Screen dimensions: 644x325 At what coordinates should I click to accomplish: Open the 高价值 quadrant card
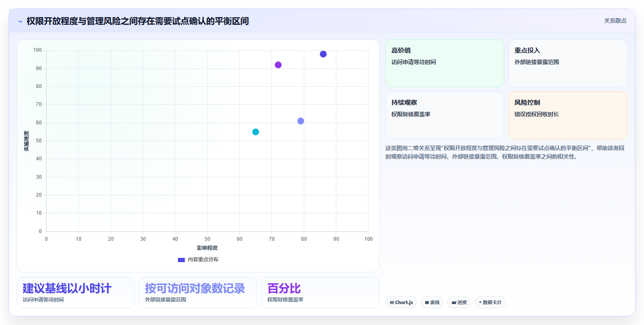pos(445,63)
